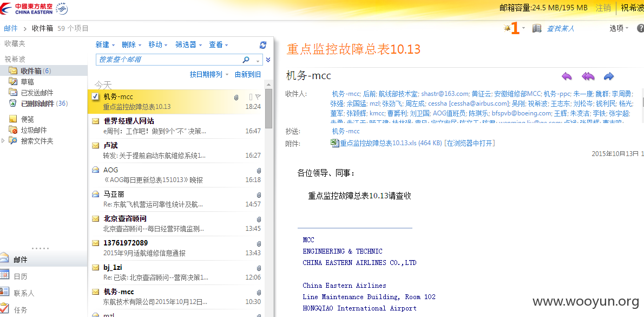
Task: Click the paperclip on 北京壹咨顾问 message
Action: [x=259, y=219]
